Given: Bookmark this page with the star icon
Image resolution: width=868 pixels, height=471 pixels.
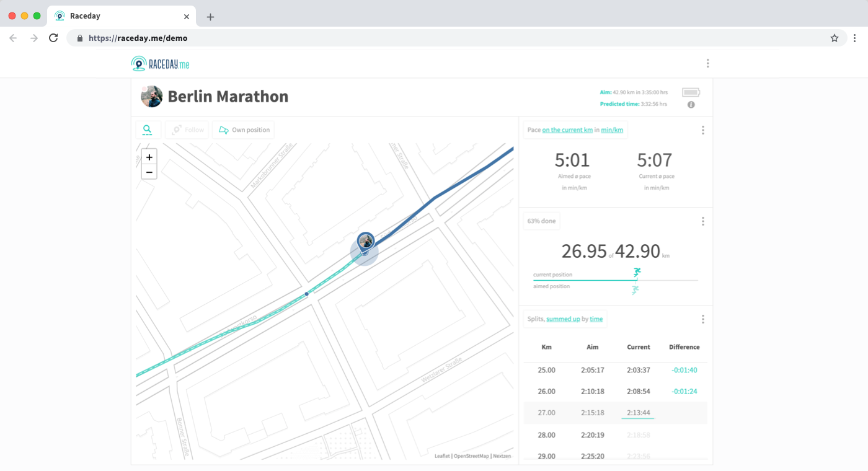Looking at the screenshot, I should click(835, 38).
